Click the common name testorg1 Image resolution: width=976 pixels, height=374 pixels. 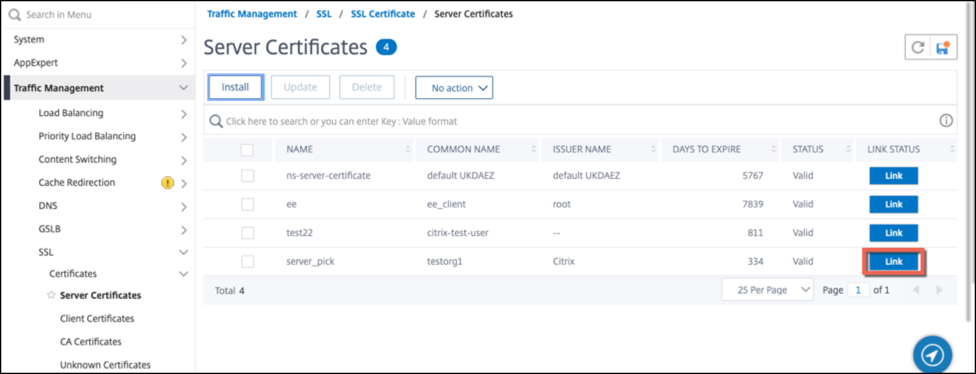pyautogui.click(x=446, y=261)
